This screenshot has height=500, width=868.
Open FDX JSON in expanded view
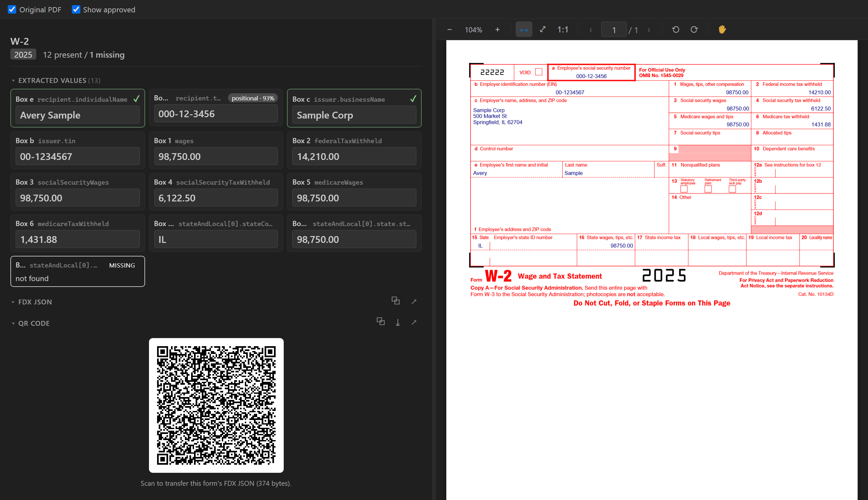coord(414,301)
